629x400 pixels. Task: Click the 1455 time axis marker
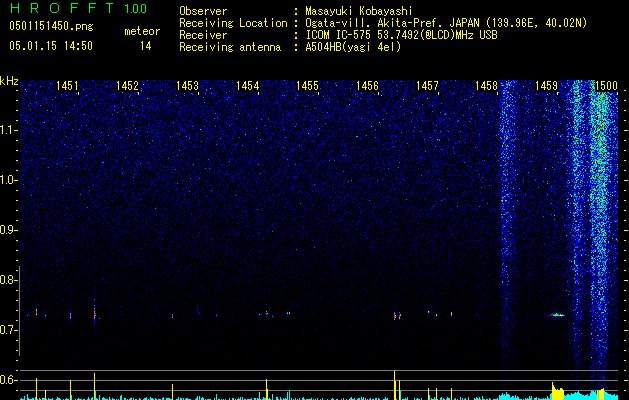click(308, 85)
